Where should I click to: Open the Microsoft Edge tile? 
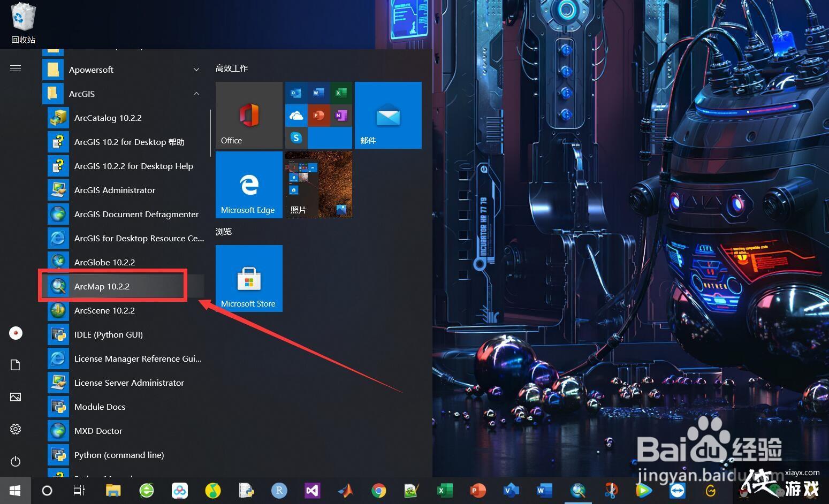point(249,185)
